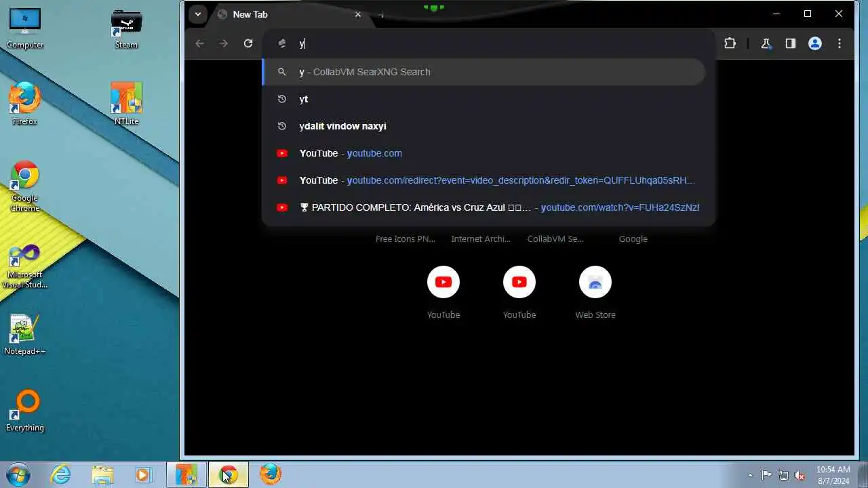Open Google Chrome desktop shortcut
This screenshot has width=868, height=488.
[x=25, y=186]
